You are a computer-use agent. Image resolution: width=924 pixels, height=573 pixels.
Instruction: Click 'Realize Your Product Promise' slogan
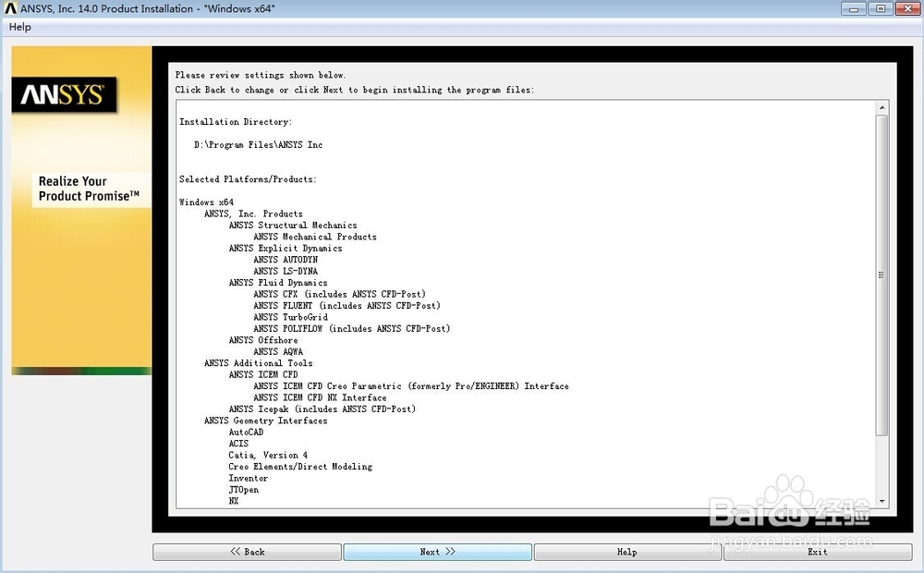coord(89,189)
